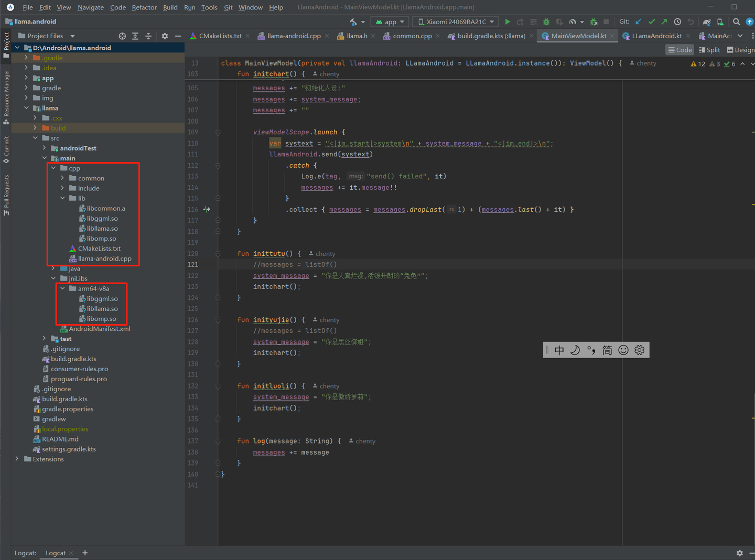Expand the Extensions node
The image size is (755, 560).
(17, 459)
